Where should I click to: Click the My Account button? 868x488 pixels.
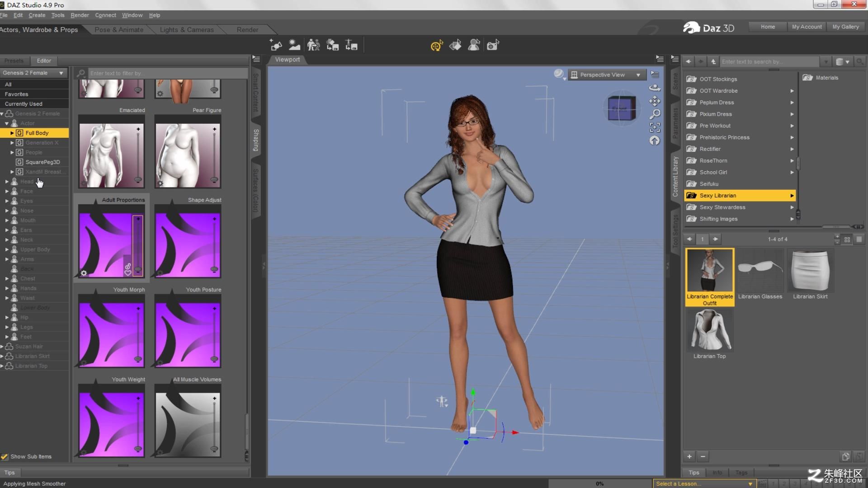tap(807, 27)
